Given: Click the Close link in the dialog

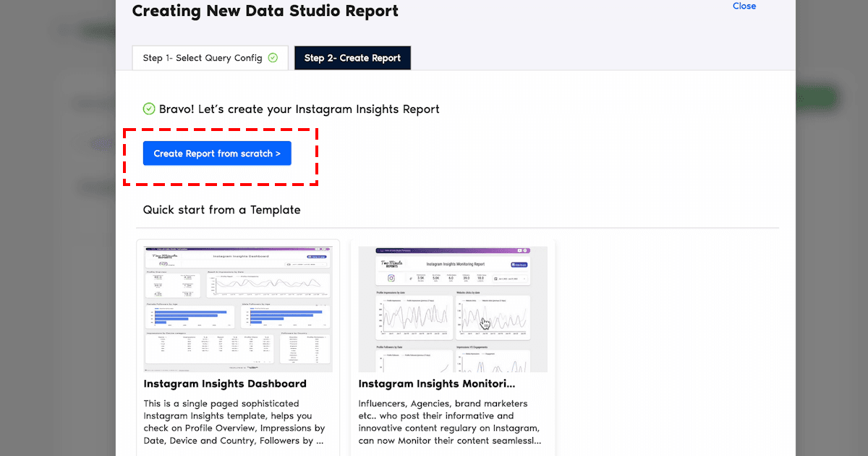Looking at the screenshot, I should point(744,6).
